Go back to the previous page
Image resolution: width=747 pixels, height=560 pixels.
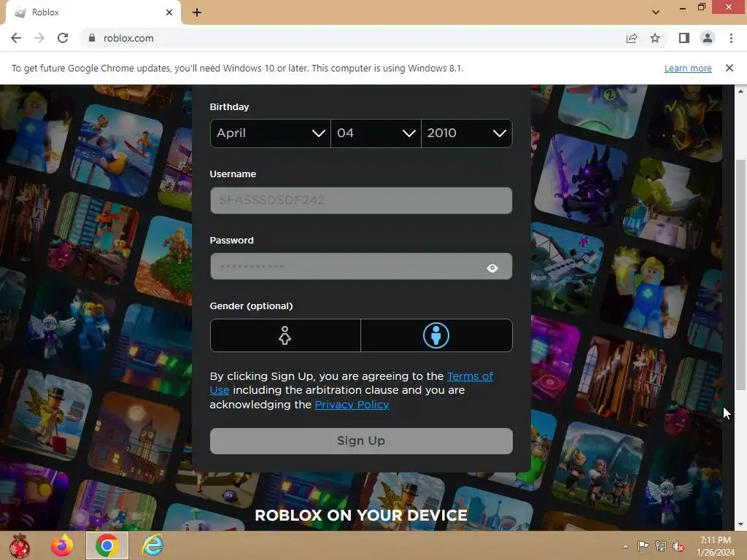(16, 38)
